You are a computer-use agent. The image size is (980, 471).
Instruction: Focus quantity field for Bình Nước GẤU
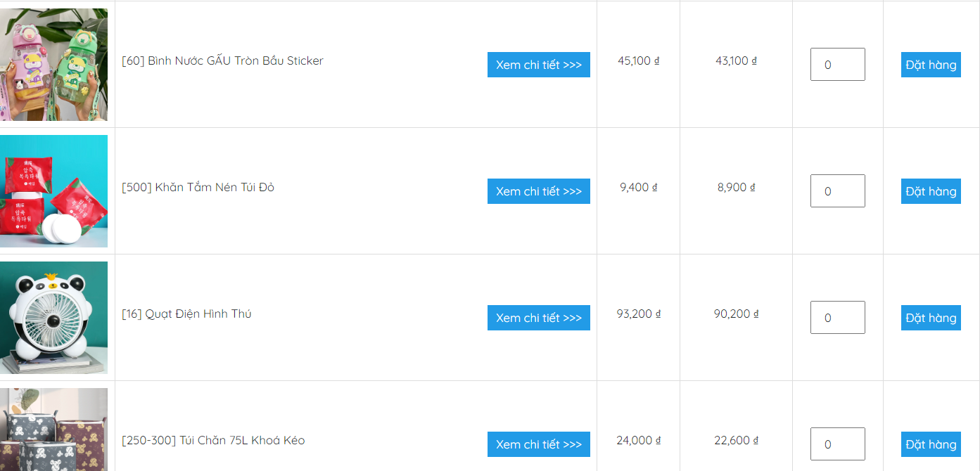click(838, 65)
